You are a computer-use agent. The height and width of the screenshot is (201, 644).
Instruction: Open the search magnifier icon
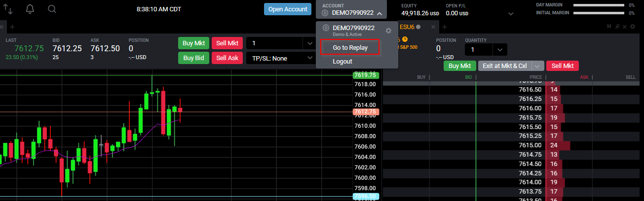(52, 9)
